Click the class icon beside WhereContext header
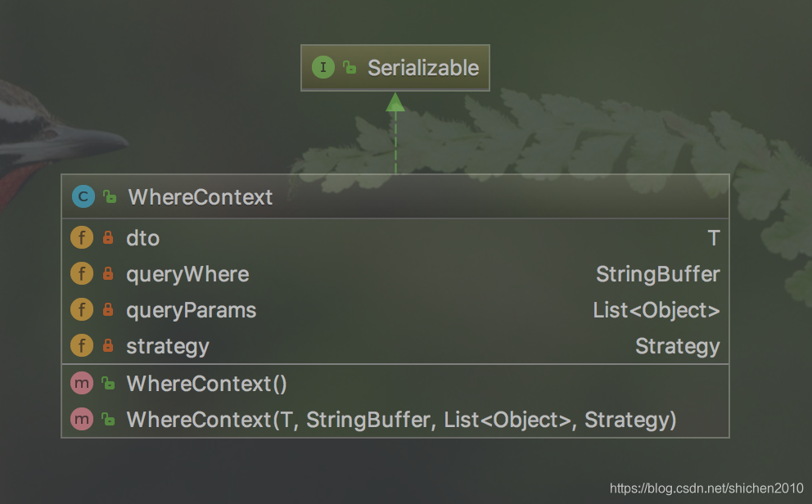 pos(83,196)
